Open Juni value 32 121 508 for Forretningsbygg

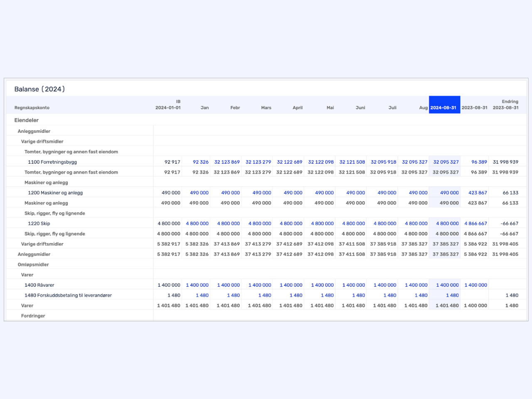[352, 162]
